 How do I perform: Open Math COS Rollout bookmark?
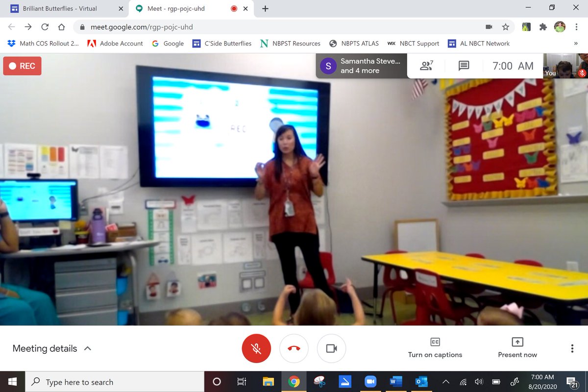pos(43,43)
